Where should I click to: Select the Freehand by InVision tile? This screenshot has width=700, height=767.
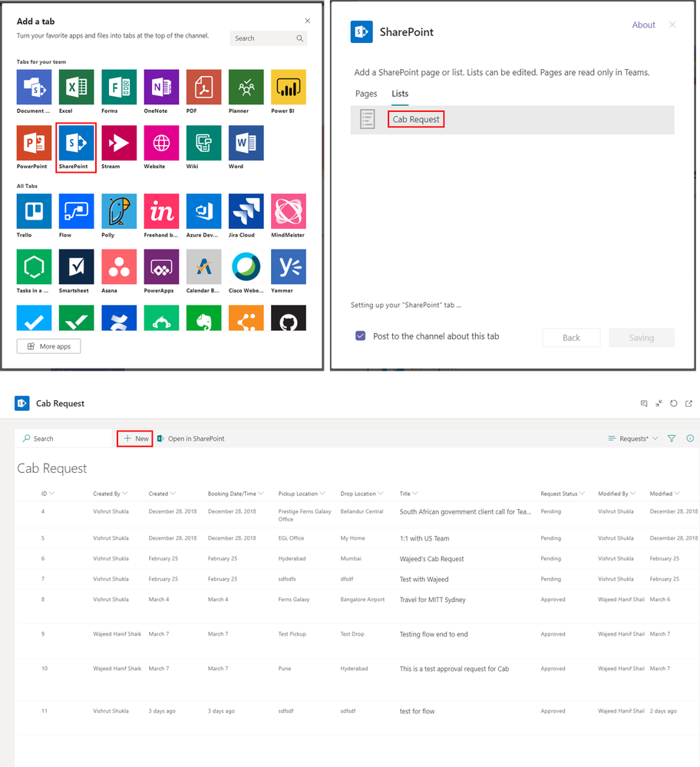(x=161, y=211)
